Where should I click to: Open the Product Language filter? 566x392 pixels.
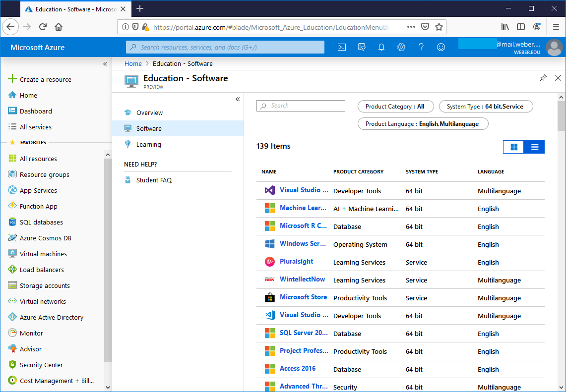point(423,124)
